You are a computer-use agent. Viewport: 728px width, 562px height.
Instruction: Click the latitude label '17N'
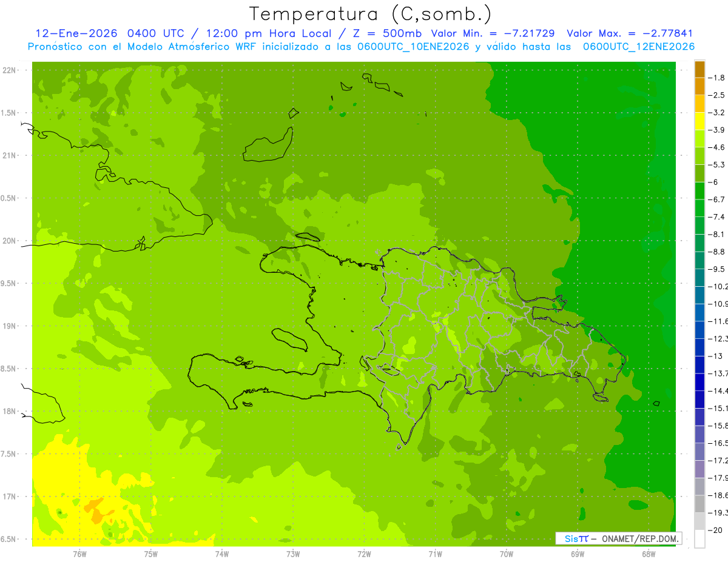(8, 497)
